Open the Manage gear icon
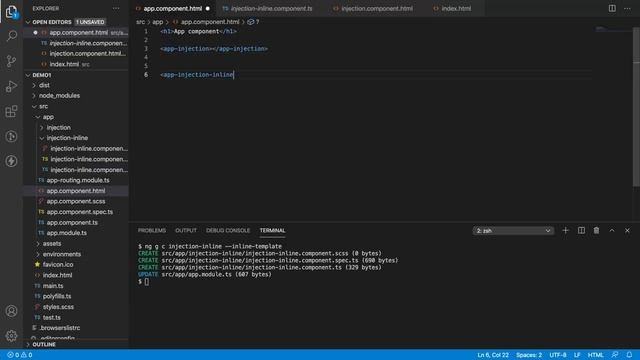 pos(11,336)
